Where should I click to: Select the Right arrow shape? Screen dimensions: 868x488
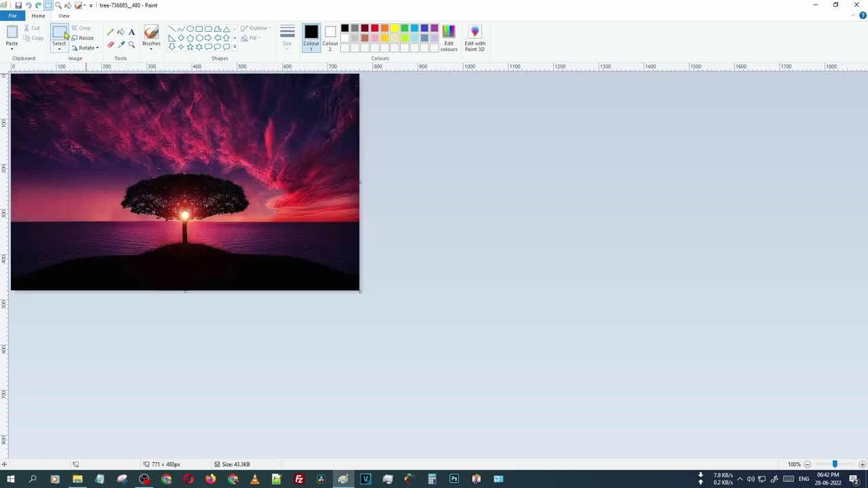point(208,38)
